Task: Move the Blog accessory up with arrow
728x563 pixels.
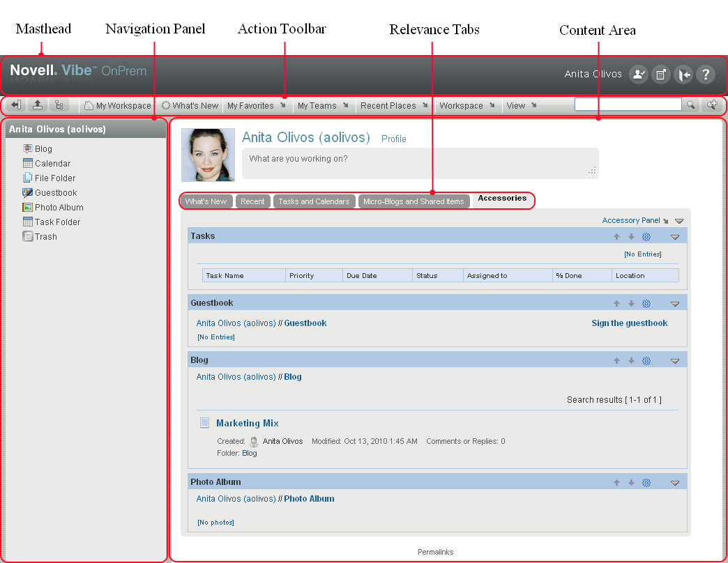Action: tap(616, 361)
